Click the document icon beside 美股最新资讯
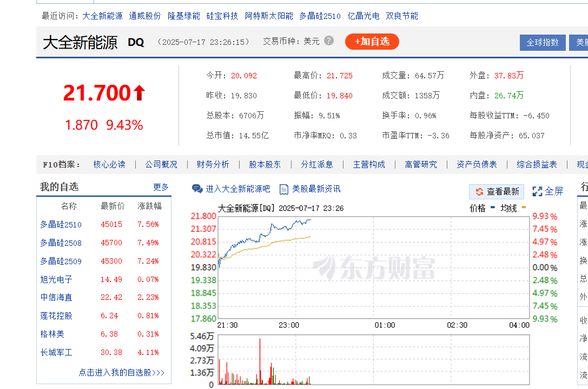The width and height of the screenshot is (588, 389). pos(284,190)
